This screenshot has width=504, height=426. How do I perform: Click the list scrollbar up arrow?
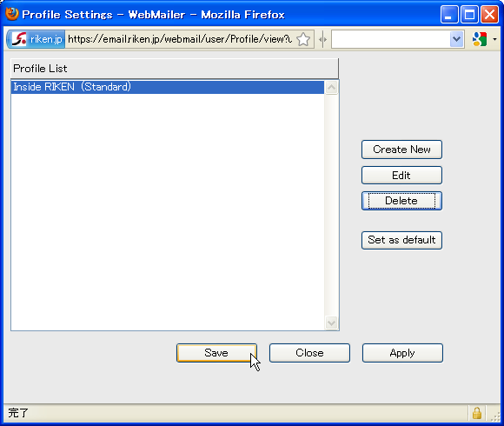(331, 88)
